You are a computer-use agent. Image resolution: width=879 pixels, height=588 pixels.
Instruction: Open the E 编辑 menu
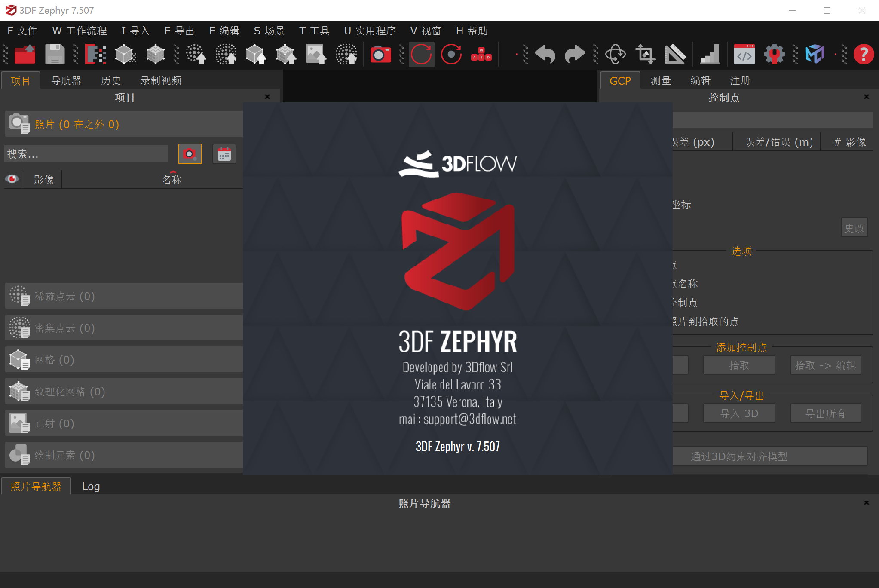coord(224,31)
